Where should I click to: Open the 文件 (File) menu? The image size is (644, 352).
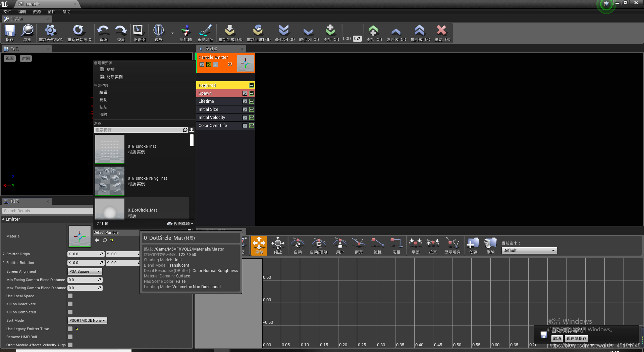click(x=7, y=12)
